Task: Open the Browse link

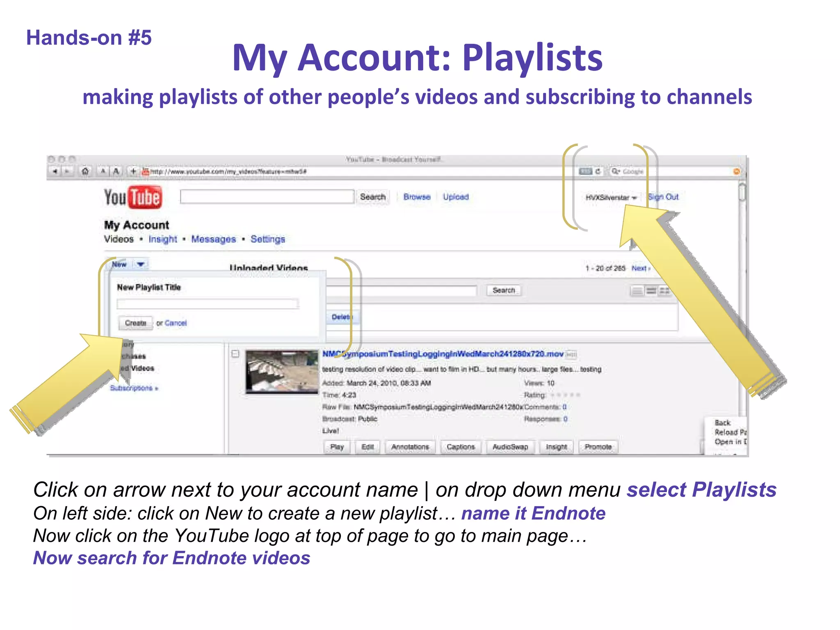Action: [x=417, y=197]
